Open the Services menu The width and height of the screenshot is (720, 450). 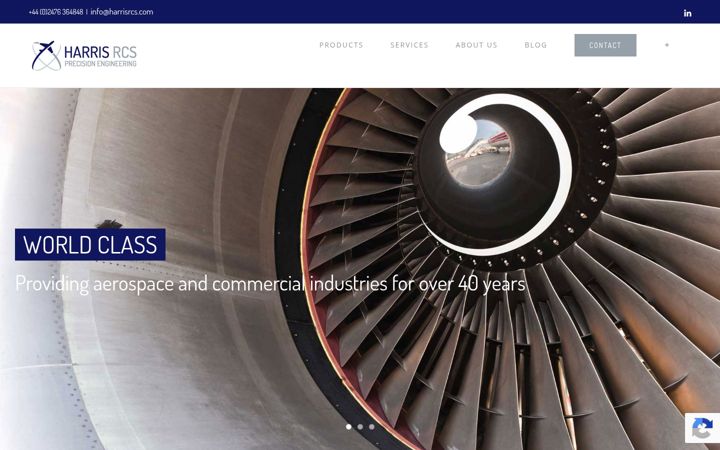click(x=409, y=45)
